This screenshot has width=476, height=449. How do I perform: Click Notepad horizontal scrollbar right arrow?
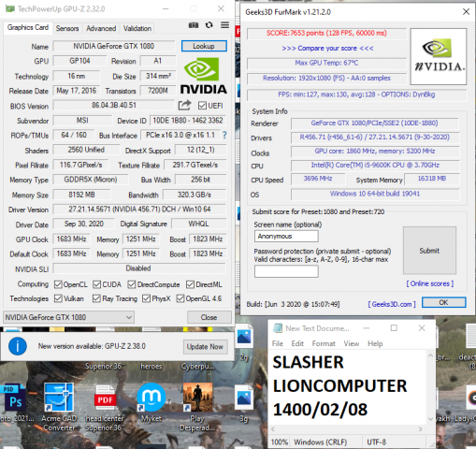tap(421, 429)
